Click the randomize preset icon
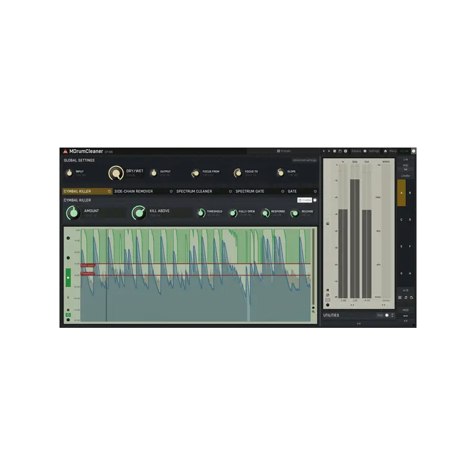Viewport: 476px width, 476px height. click(334, 151)
